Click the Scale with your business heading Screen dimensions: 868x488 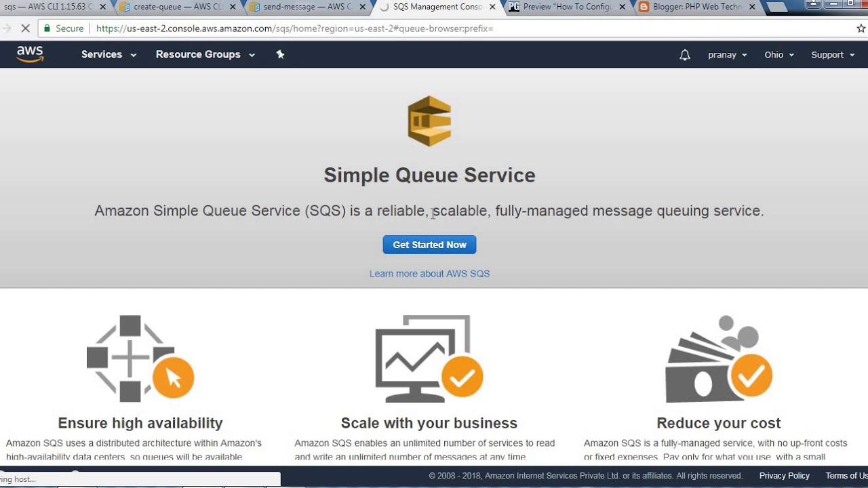429,423
